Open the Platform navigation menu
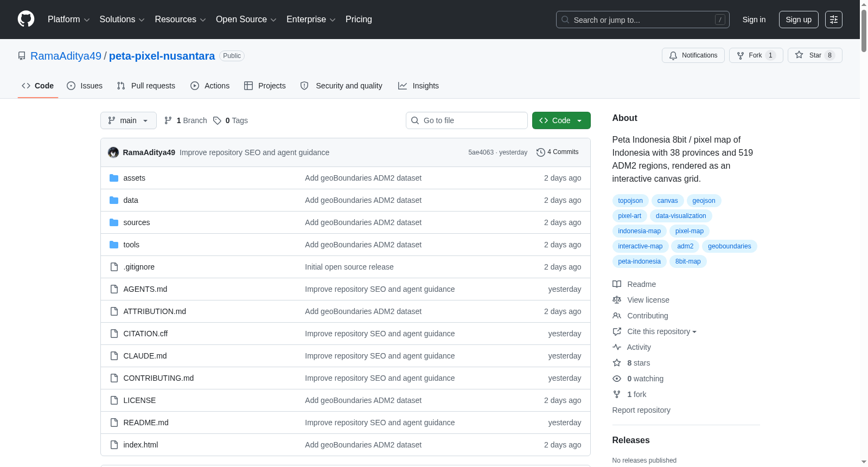This screenshot has width=868, height=467. (x=68, y=20)
